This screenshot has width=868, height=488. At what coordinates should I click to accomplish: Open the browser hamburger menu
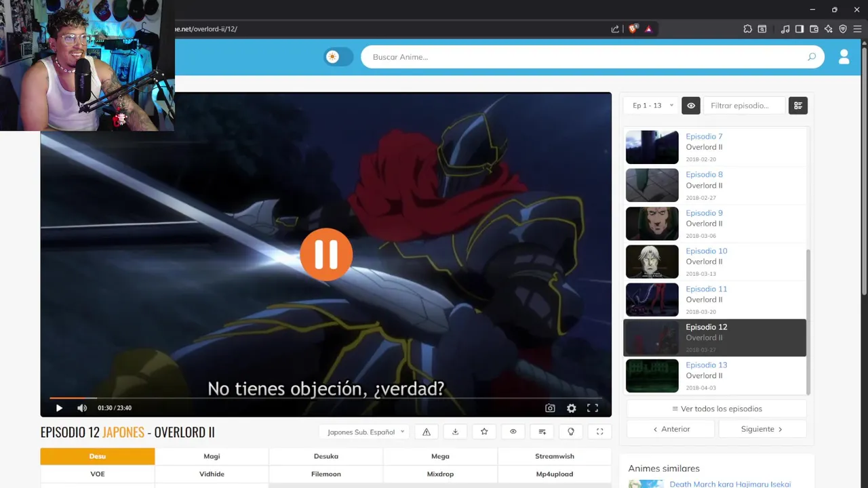[x=857, y=29]
